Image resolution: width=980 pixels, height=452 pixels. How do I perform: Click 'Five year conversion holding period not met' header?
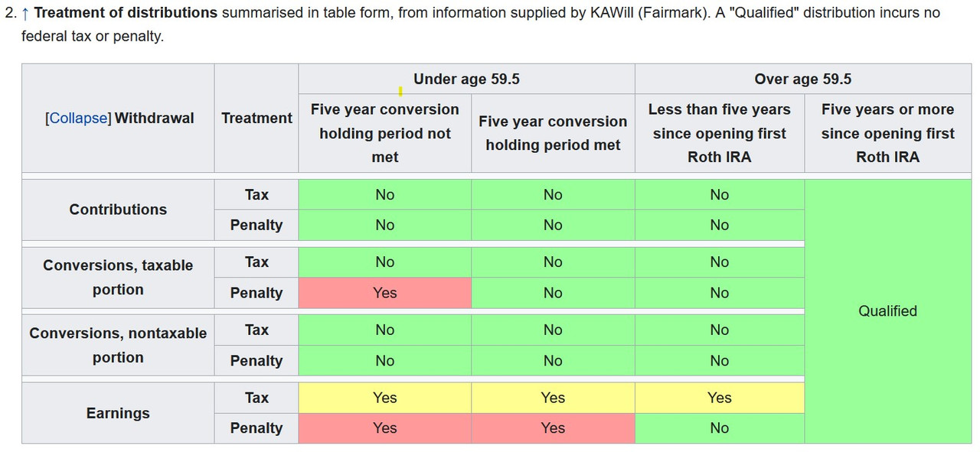[385, 133]
